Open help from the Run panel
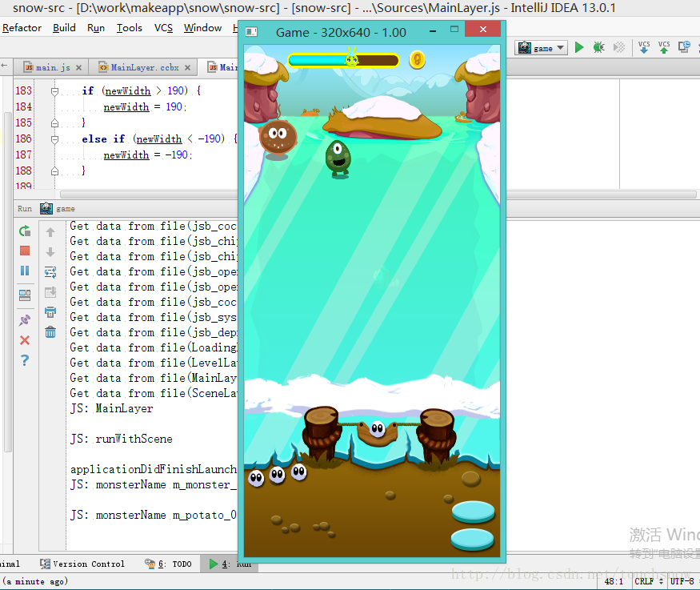 click(25, 360)
